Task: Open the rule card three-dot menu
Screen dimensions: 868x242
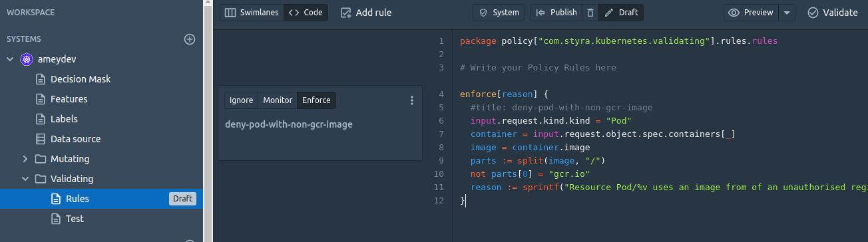Action: click(411, 100)
